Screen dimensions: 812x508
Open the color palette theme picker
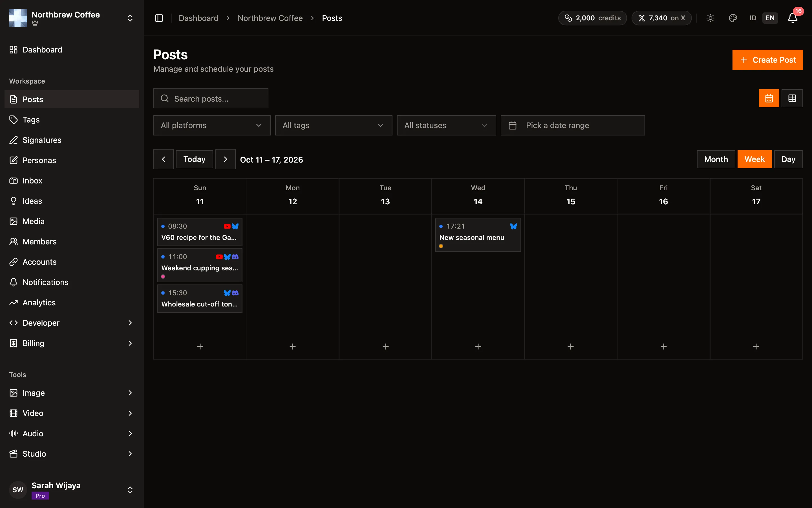pyautogui.click(x=733, y=18)
